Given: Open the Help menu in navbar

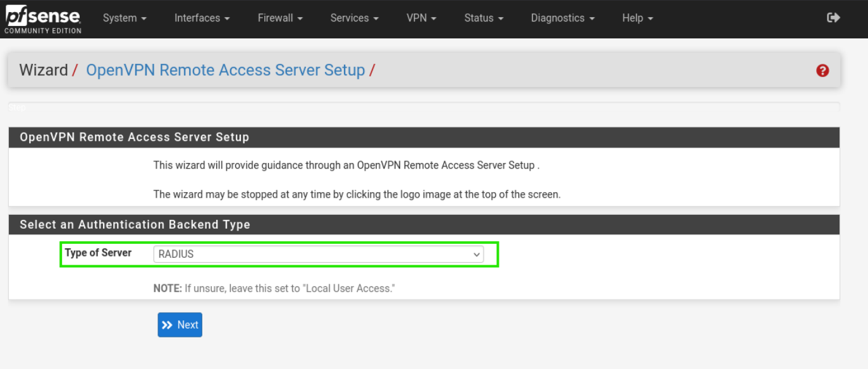Looking at the screenshot, I should coord(637,18).
